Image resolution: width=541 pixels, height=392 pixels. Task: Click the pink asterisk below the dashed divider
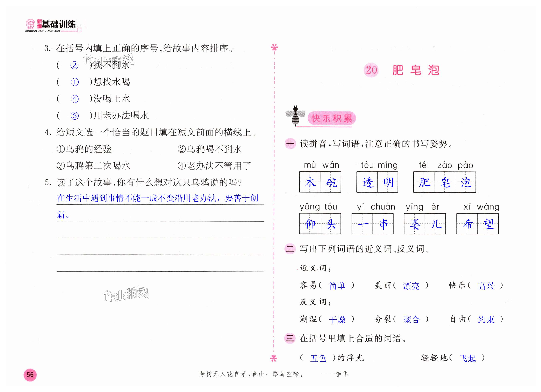(x=274, y=358)
